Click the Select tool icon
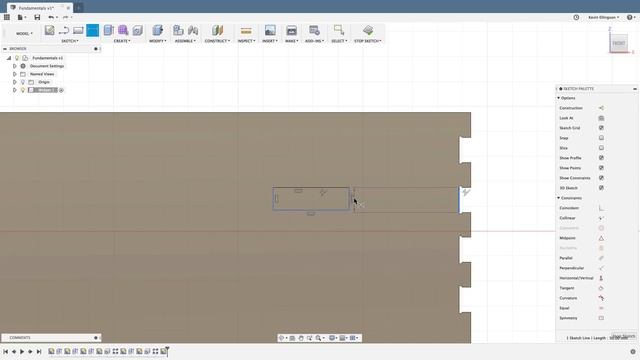Screen dimensions: 640x360 [x=339, y=30]
